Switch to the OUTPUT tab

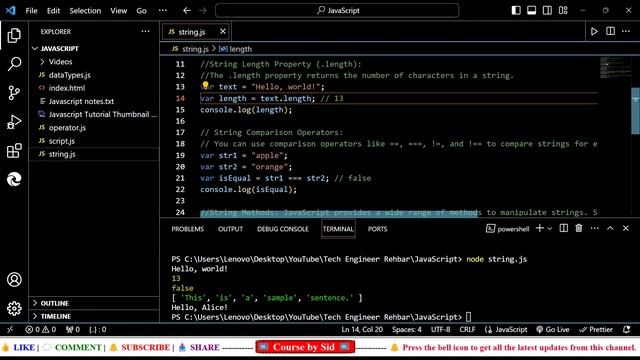coord(230,229)
